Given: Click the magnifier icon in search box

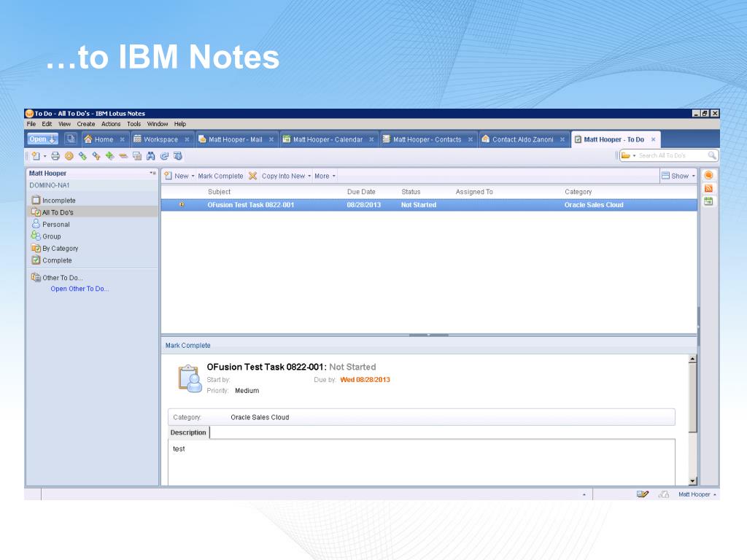Looking at the screenshot, I should [x=712, y=155].
